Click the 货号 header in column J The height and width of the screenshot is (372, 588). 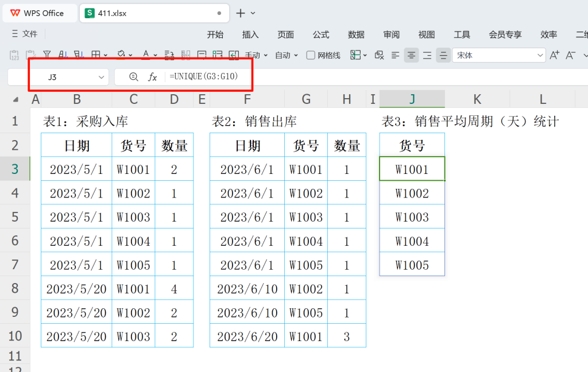click(412, 145)
